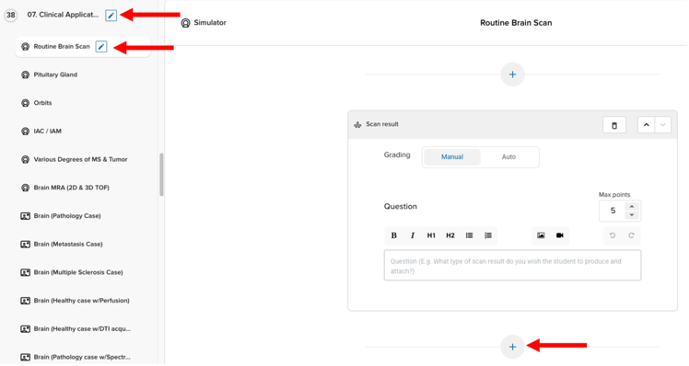Click the Scan result block title
The width and height of the screenshot is (689, 366).
click(382, 124)
